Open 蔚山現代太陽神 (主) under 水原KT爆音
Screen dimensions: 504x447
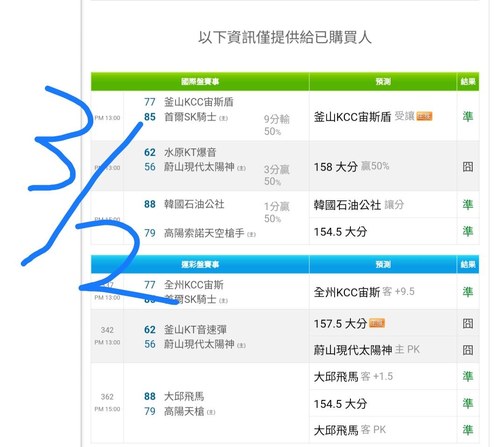(x=205, y=167)
